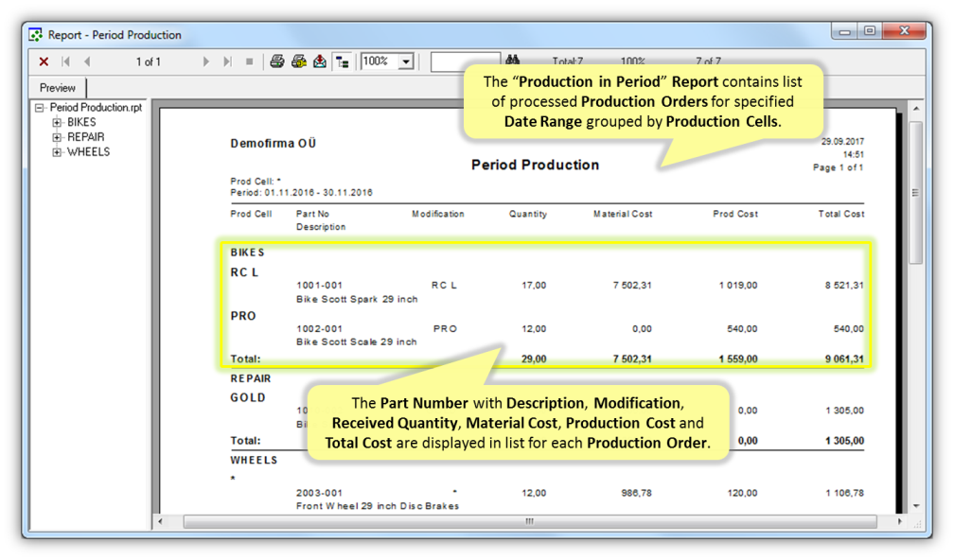
Task: Select the Preview tab
Action: [x=57, y=88]
